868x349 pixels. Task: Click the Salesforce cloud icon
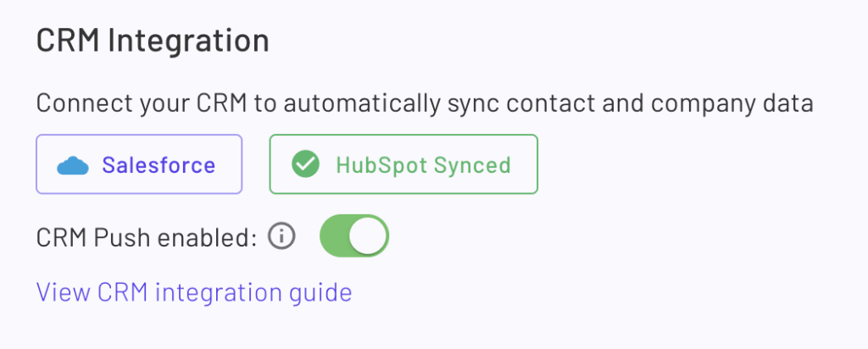pos(73,165)
